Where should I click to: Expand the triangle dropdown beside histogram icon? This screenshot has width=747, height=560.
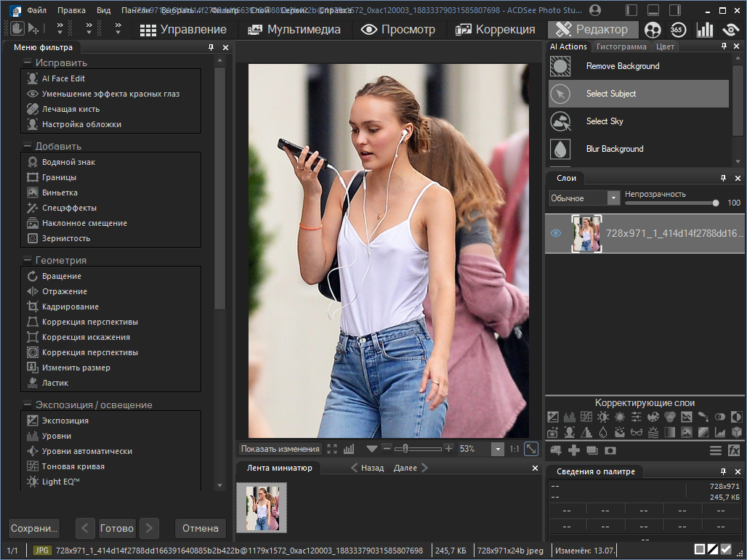coord(371,449)
